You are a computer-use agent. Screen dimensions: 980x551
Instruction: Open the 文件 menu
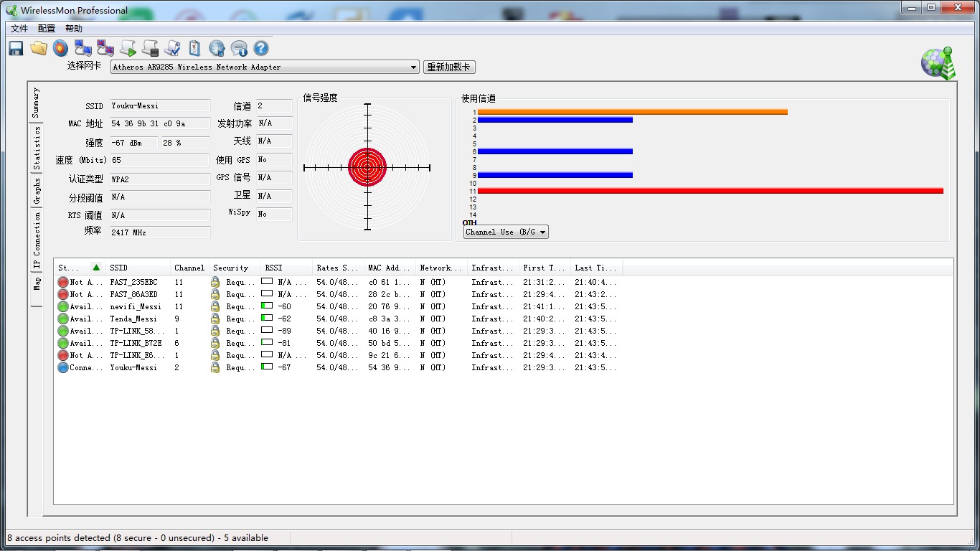coord(19,29)
